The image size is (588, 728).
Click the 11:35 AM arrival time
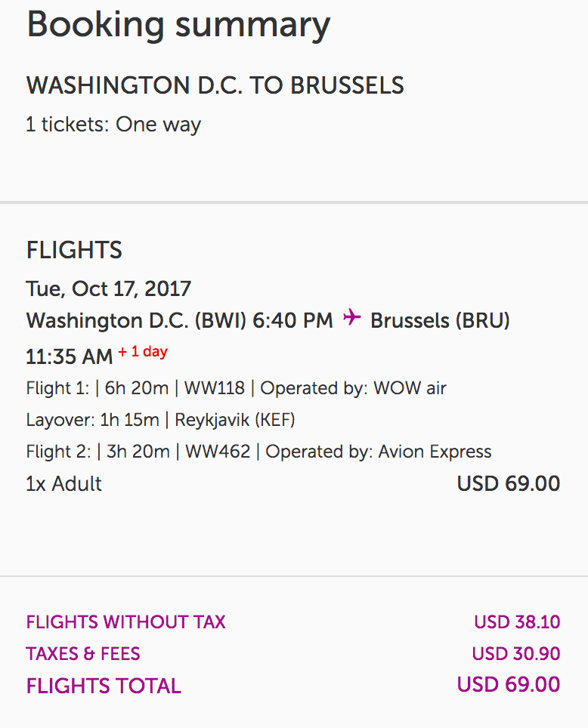[x=69, y=355]
